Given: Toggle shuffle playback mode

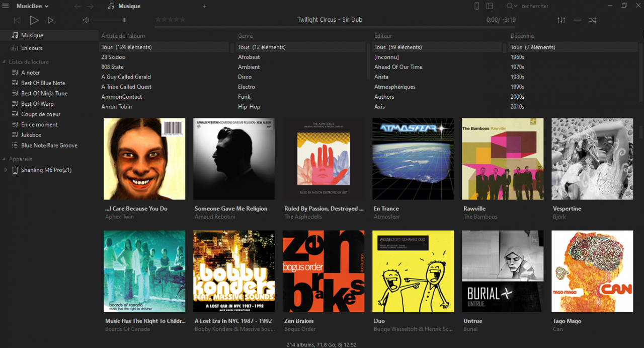Looking at the screenshot, I should (x=592, y=20).
